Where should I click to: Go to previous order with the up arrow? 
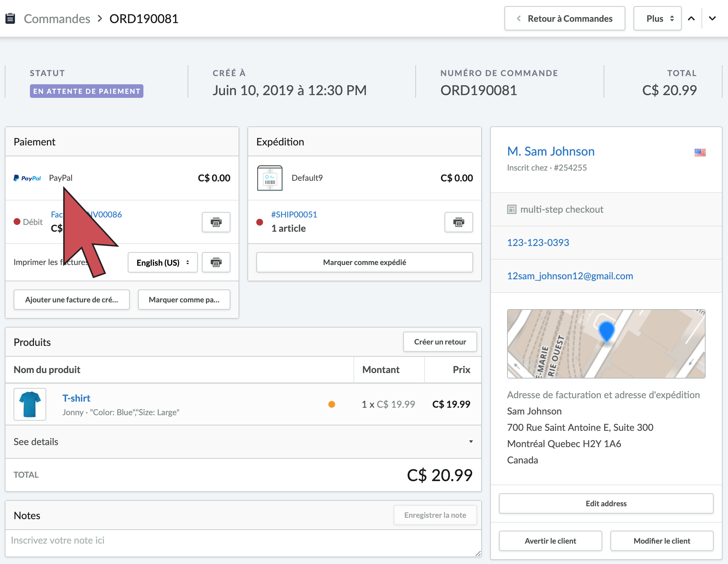[x=691, y=18]
